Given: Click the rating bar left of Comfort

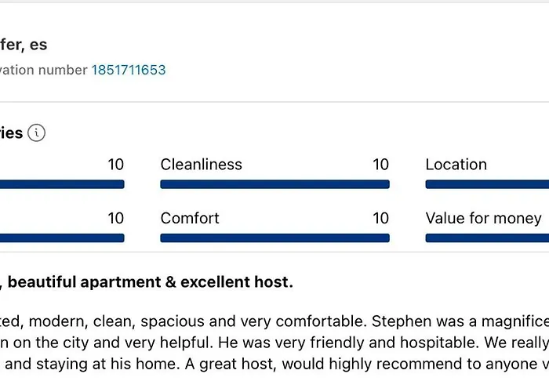Looking at the screenshot, I should [x=62, y=238].
